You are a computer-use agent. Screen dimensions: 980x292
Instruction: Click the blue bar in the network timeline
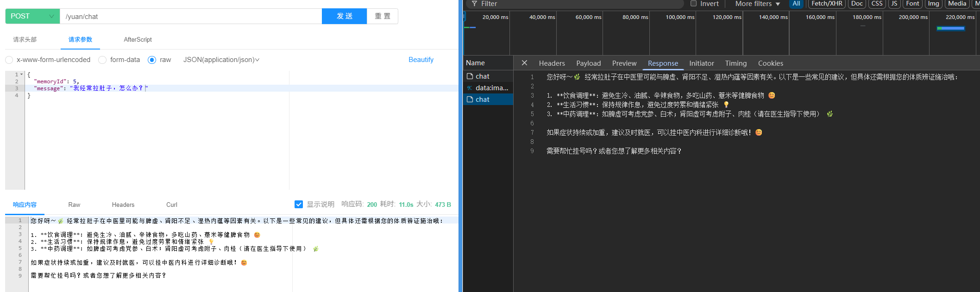click(950, 29)
